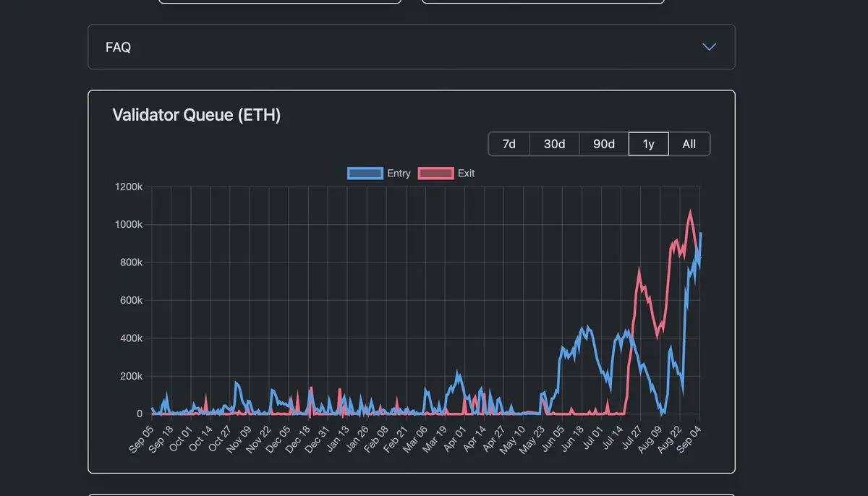Click the Sep 05 x-axis date

coord(141,439)
